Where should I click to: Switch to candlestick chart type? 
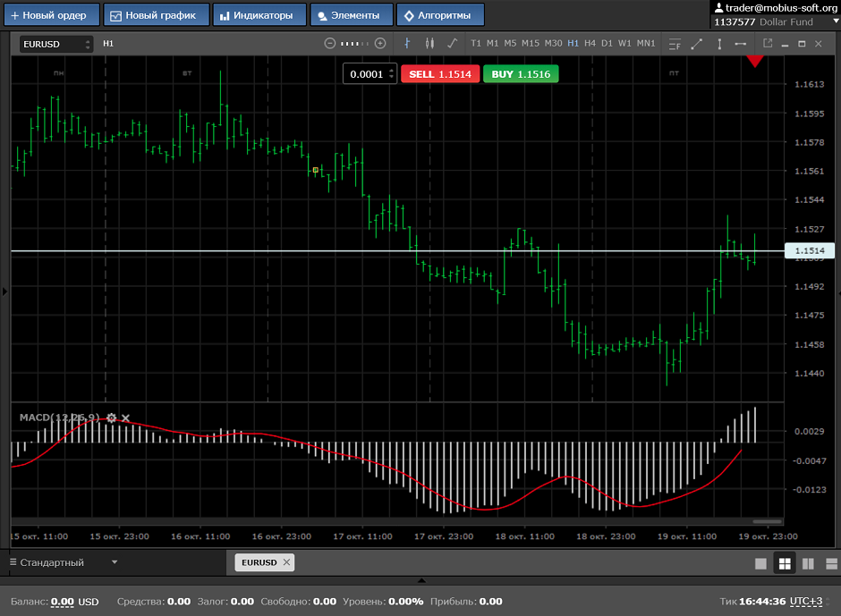tap(429, 44)
